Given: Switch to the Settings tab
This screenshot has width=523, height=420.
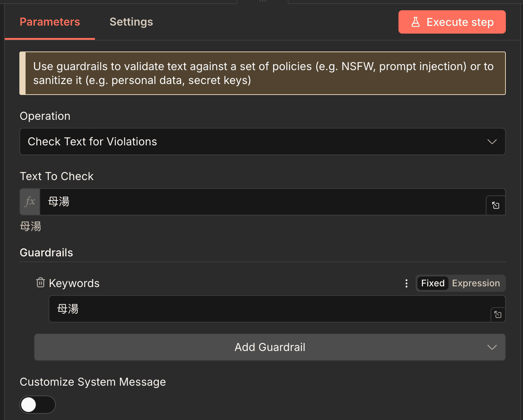Looking at the screenshot, I should pyautogui.click(x=131, y=22).
